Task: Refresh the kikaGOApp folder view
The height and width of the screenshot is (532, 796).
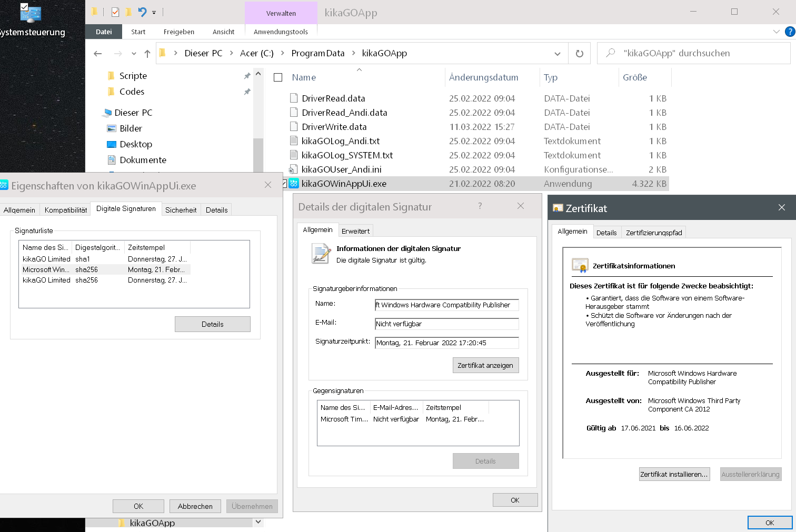Action: click(579, 54)
